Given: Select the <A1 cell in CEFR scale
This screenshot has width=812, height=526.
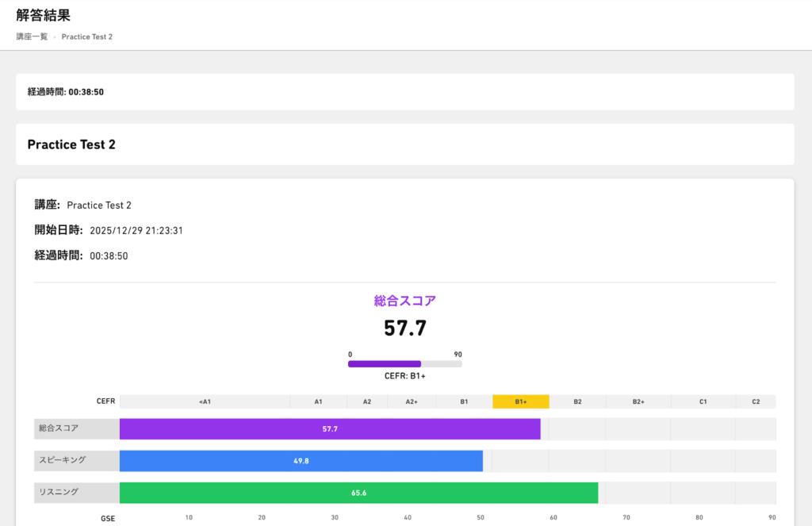Looking at the screenshot, I should (x=205, y=401).
